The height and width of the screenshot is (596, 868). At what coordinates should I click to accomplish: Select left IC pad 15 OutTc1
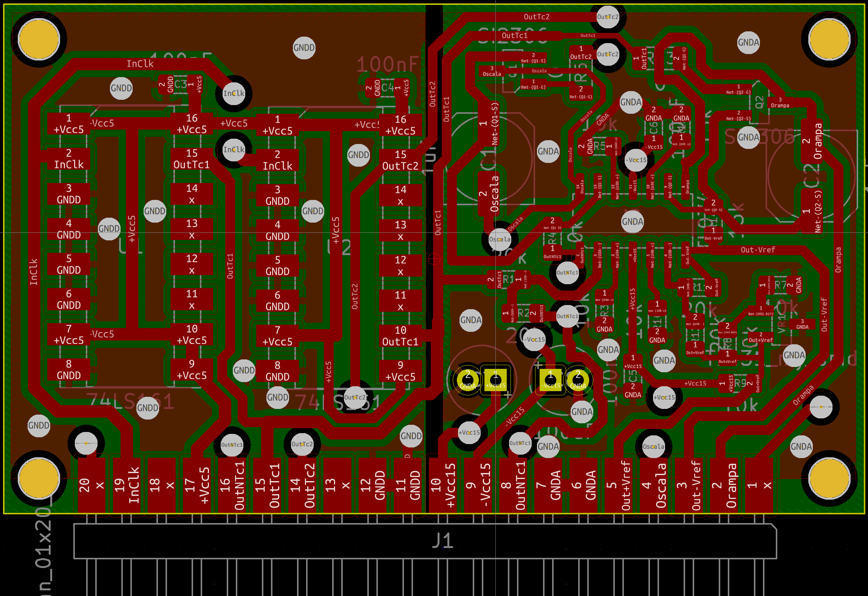pos(192,159)
